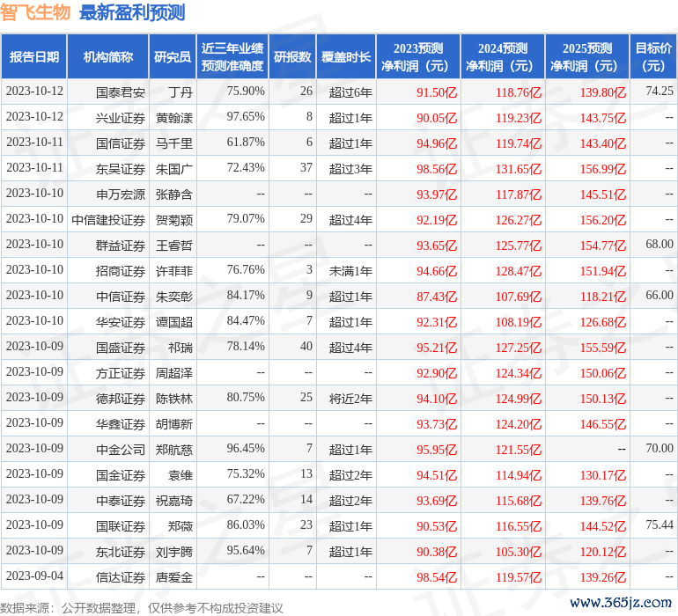678x616 pixels.
Task: Click institution name 中金公司
Action: coord(121,450)
